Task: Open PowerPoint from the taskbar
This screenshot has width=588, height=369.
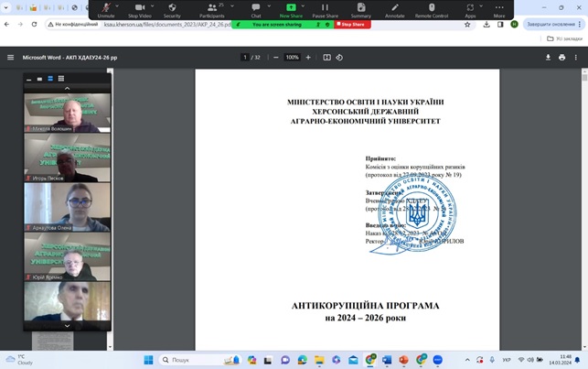Action: [403, 360]
